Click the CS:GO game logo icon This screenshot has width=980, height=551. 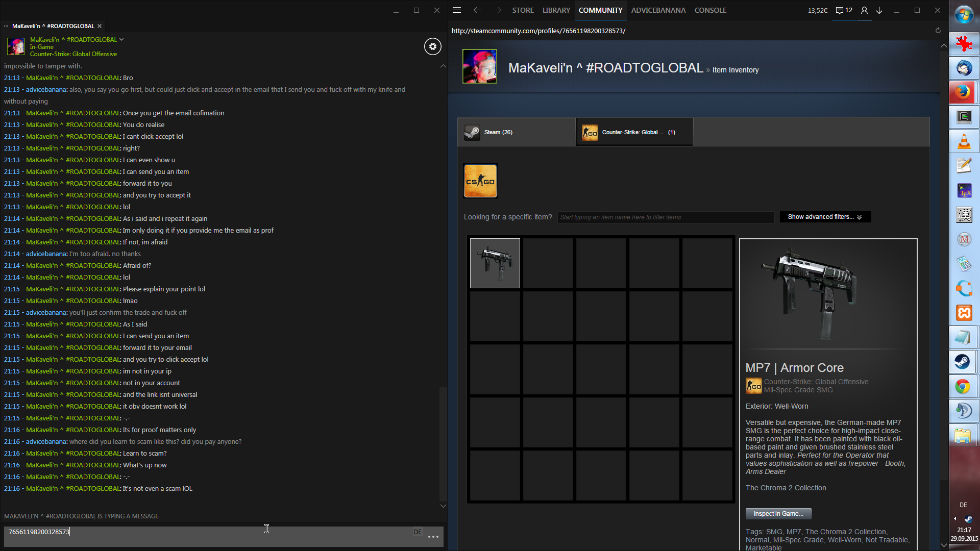(x=480, y=181)
